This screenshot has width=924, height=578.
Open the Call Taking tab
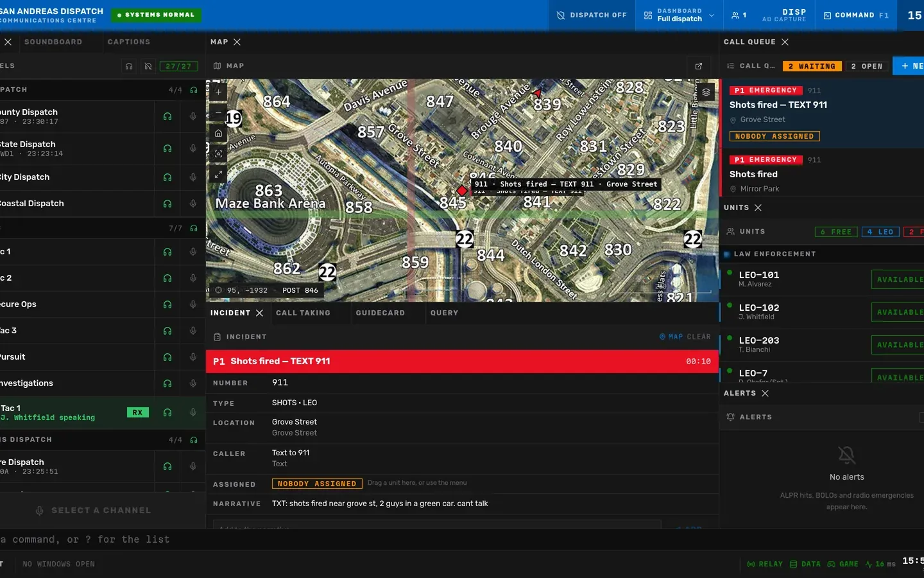[303, 313]
